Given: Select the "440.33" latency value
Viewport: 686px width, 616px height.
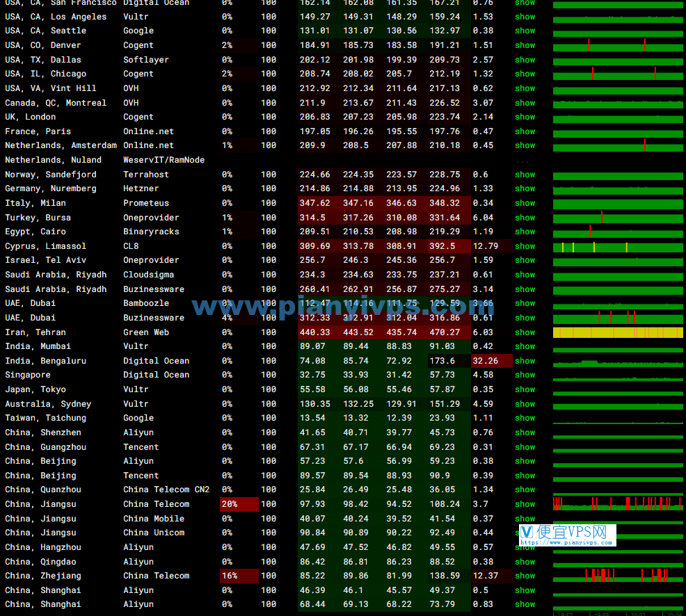Looking at the screenshot, I should point(314,332).
